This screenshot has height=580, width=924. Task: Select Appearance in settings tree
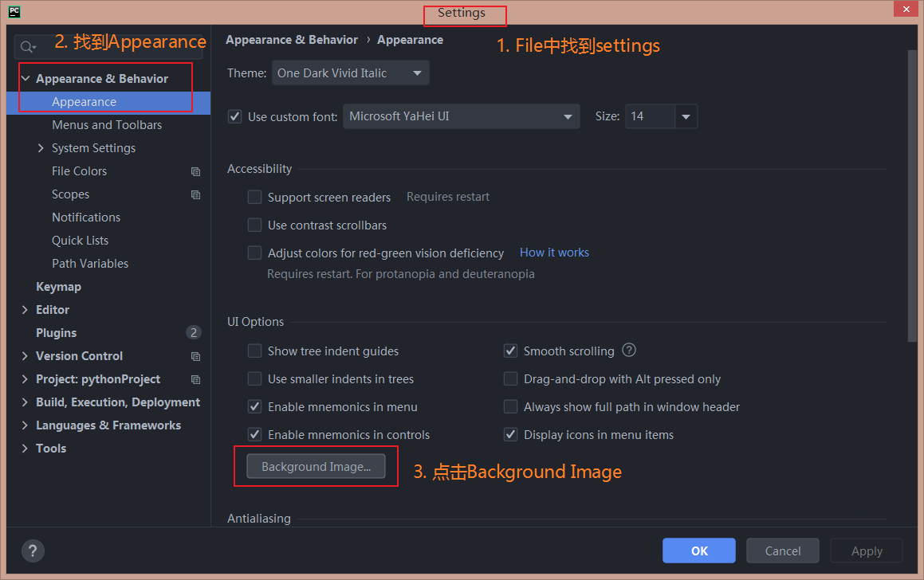click(108, 102)
